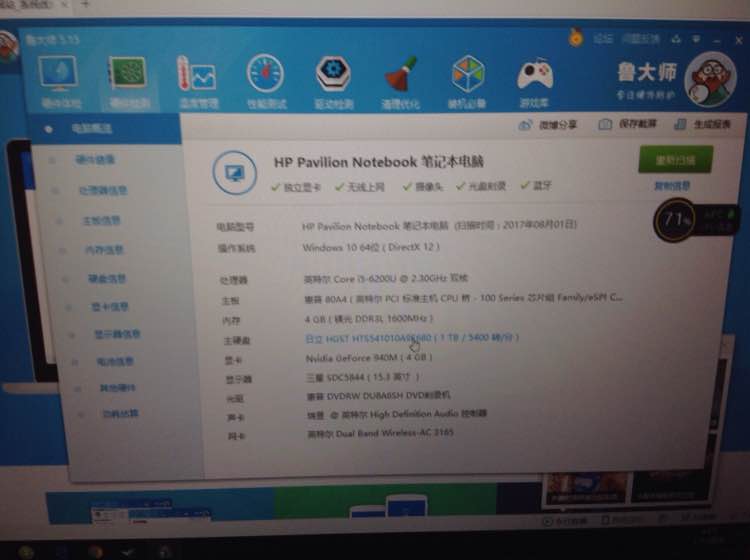Screen dimensions: 750x560
Task: Click the 生成报表 text
Action: click(x=712, y=124)
